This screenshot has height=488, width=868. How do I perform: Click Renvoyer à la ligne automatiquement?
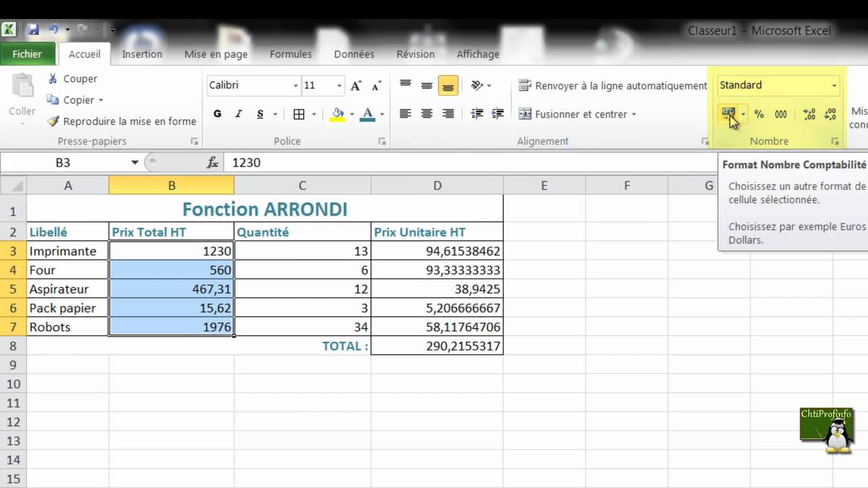coord(613,85)
